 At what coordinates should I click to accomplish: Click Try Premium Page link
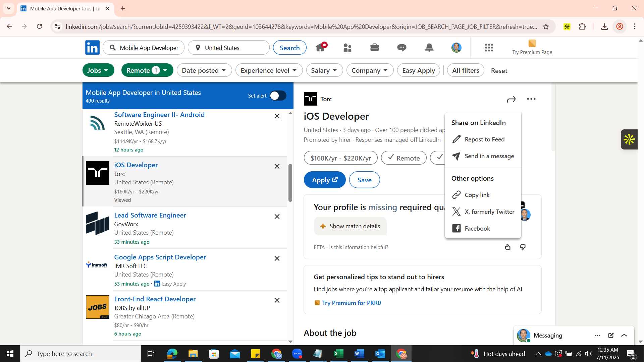[x=532, y=48]
